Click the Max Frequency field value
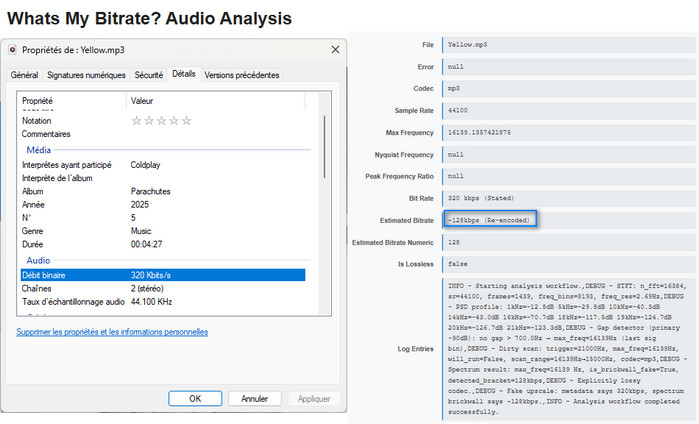 coord(568,132)
